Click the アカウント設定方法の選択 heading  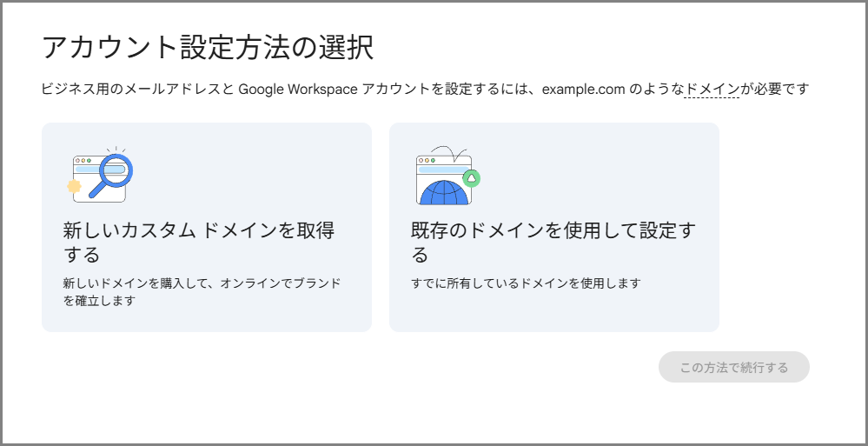[208, 47]
